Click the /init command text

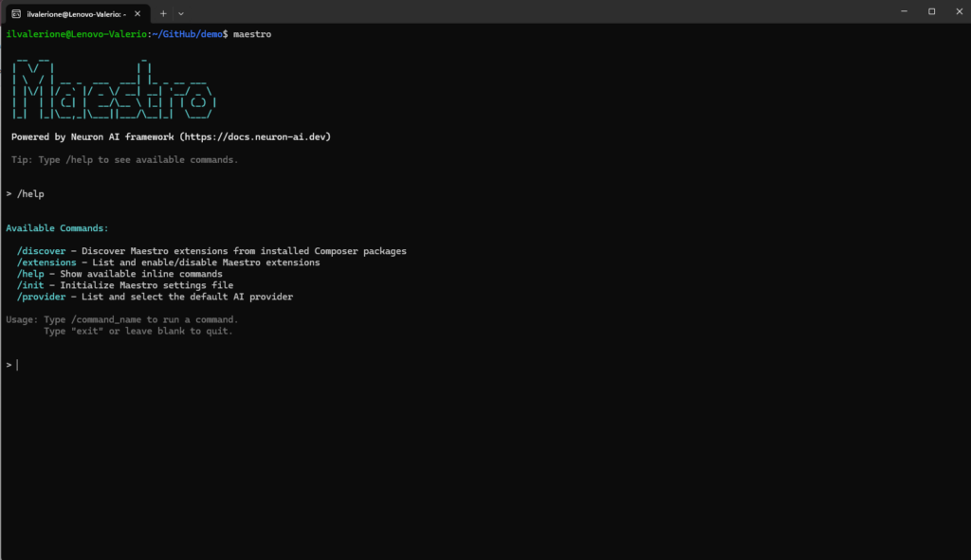[30, 285]
